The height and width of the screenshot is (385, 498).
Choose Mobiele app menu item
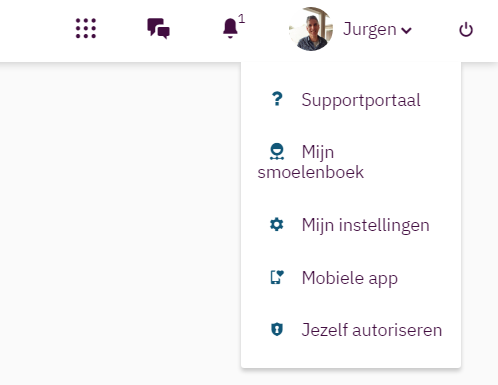351,278
